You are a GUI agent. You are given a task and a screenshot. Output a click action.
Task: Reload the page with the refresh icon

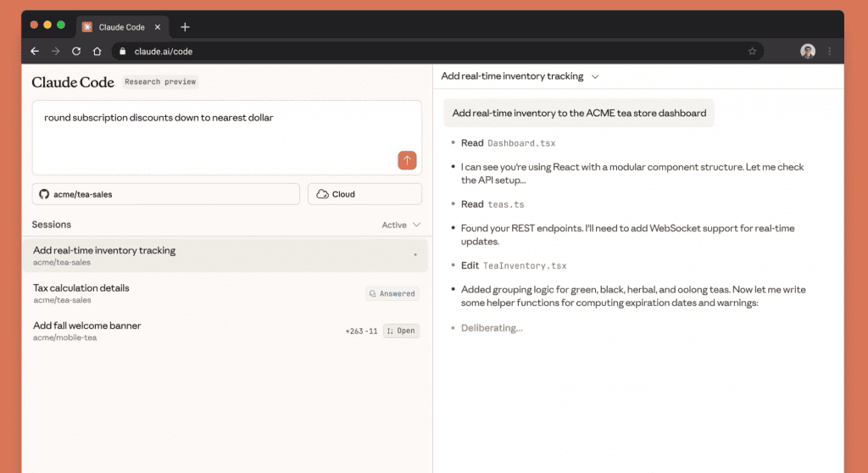76,51
